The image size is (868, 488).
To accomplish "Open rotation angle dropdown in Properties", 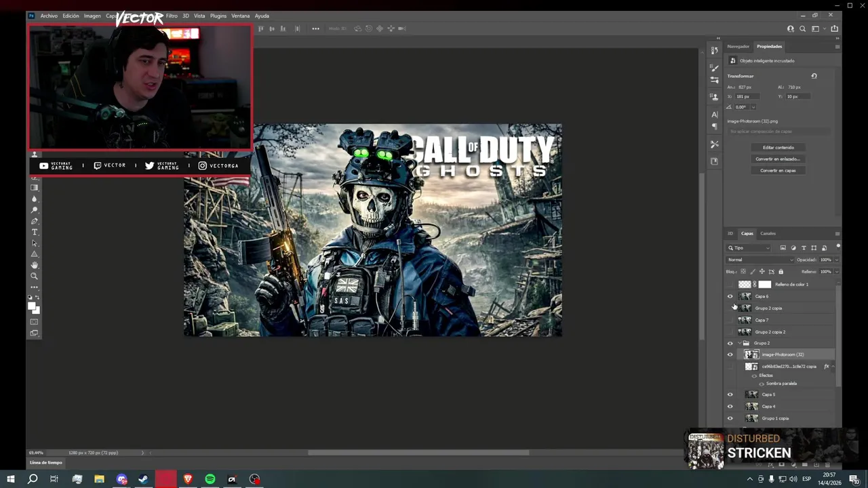I will click(753, 107).
